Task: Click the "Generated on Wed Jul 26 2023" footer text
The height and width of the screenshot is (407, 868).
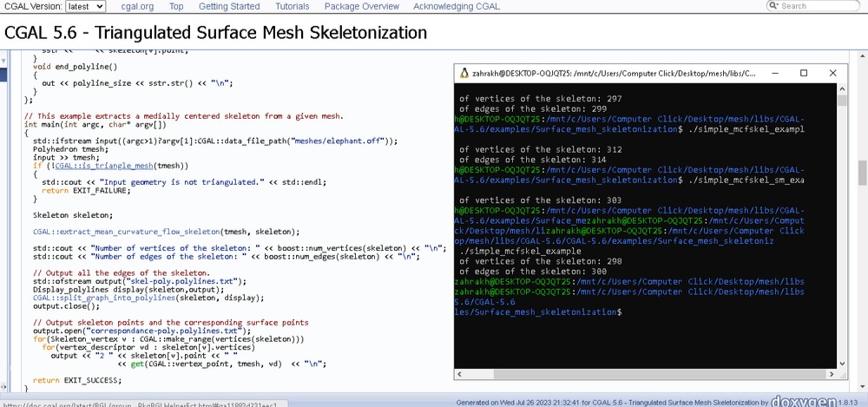Action: pyautogui.click(x=612, y=403)
